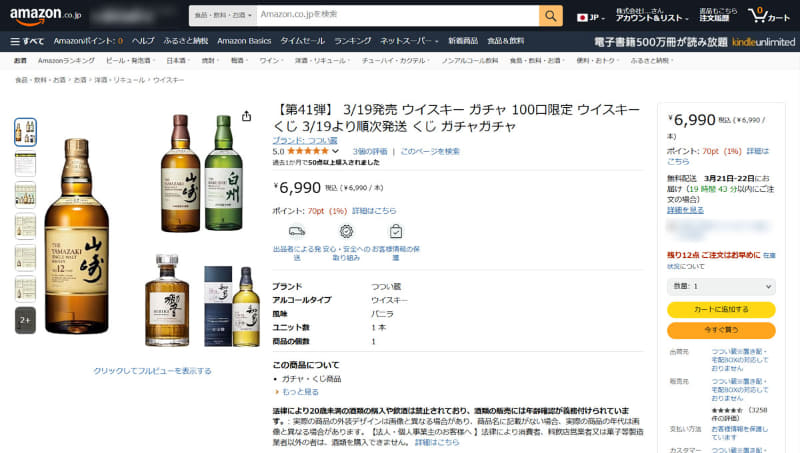Click 洋酒・リキュール in the breadcrumb

(119, 80)
